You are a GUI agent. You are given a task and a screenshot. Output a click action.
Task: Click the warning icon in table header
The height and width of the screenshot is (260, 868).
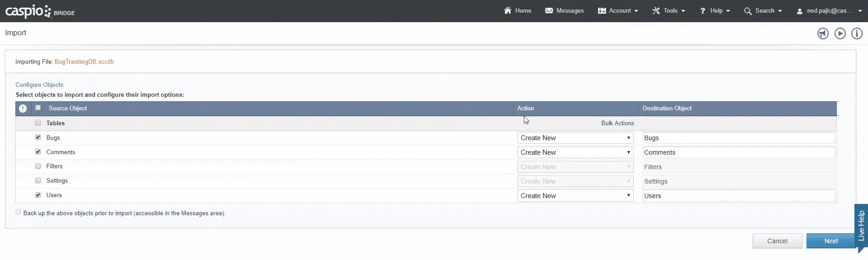pos(23,109)
